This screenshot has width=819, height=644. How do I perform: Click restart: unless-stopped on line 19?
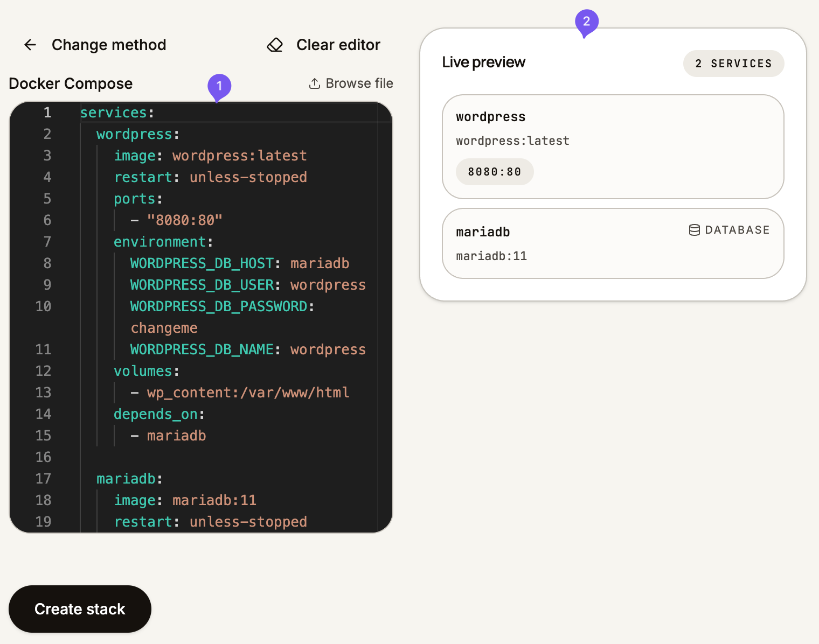pyautogui.click(x=210, y=522)
